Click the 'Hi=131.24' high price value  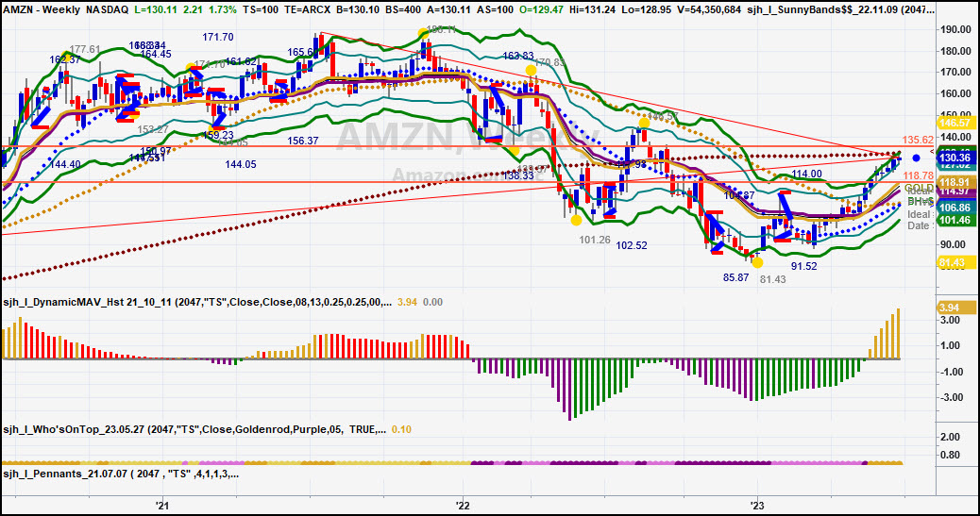(x=593, y=10)
